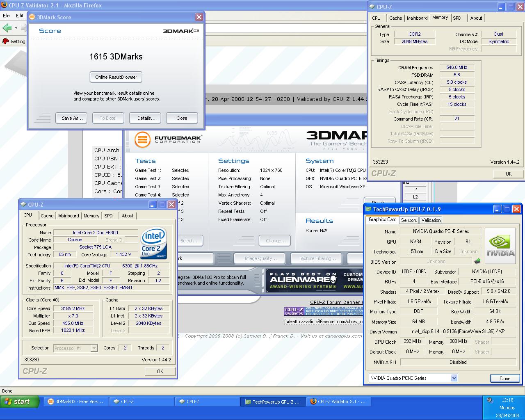Minimize the GPU-Z window
525x420 pixels.
497,209
